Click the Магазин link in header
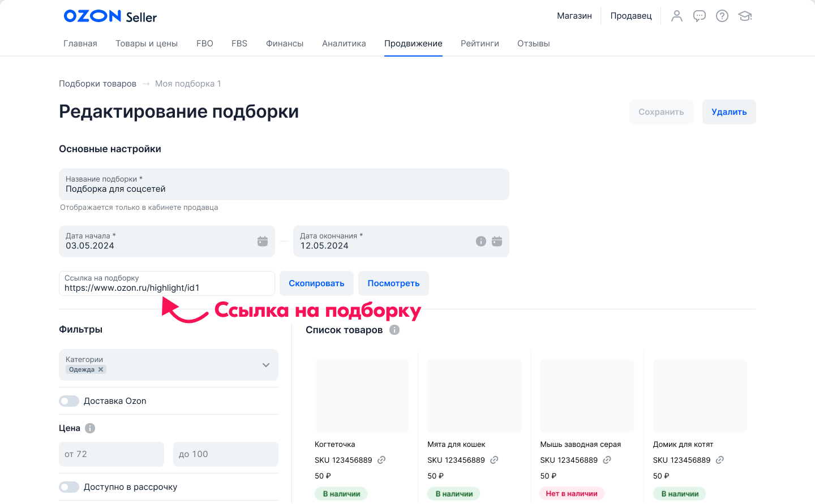This screenshot has height=504, width=815. click(574, 16)
